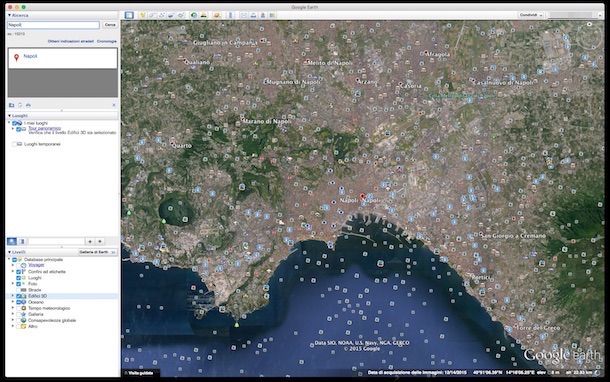Click the Email toolbar icon

(x=244, y=15)
